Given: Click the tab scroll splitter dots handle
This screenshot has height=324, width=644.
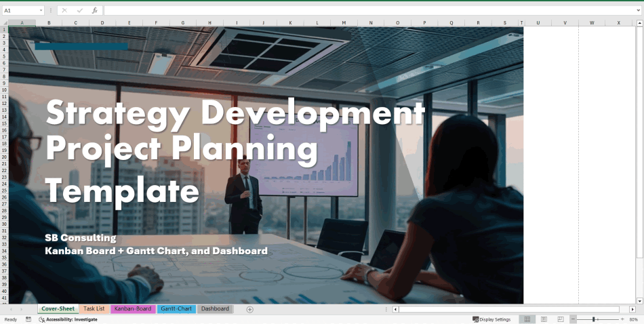Looking at the screenshot, I should click(386, 309).
